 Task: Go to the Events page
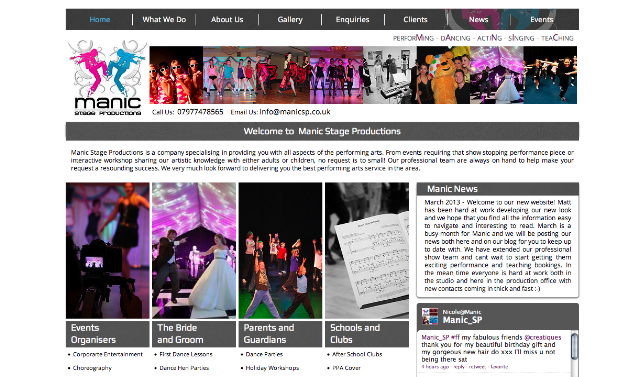pyautogui.click(x=542, y=19)
